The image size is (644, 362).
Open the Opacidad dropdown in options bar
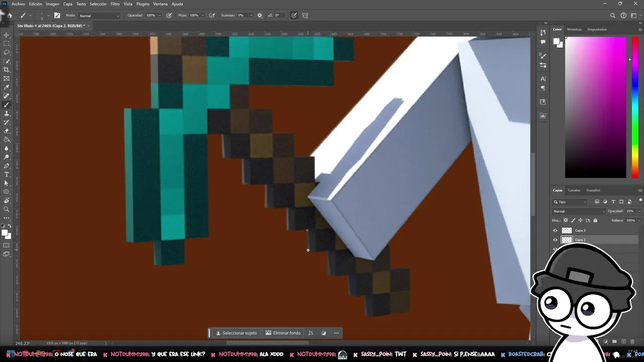(x=160, y=16)
